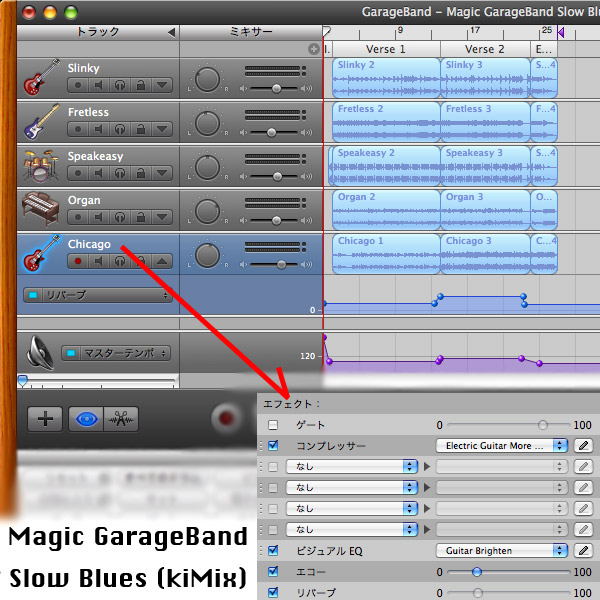Select the Fretless bass instrument icon
600x600 pixels.
tap(41, 122)
